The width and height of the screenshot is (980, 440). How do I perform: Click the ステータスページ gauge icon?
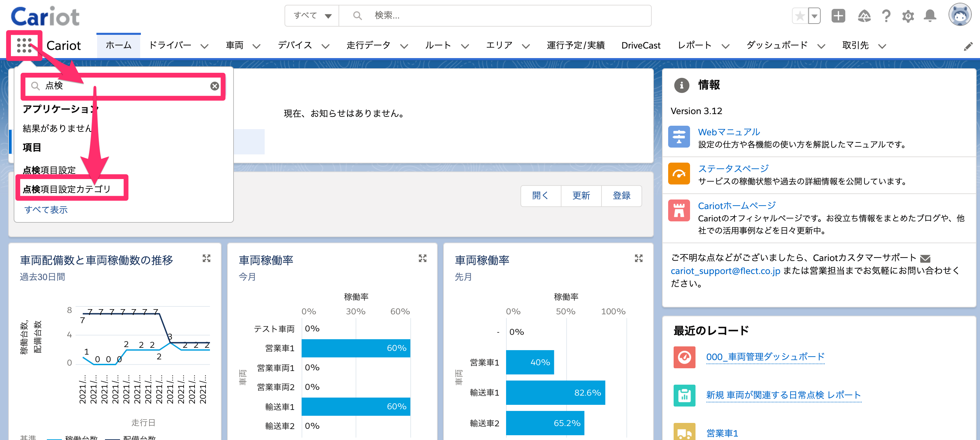click(679, 174)
